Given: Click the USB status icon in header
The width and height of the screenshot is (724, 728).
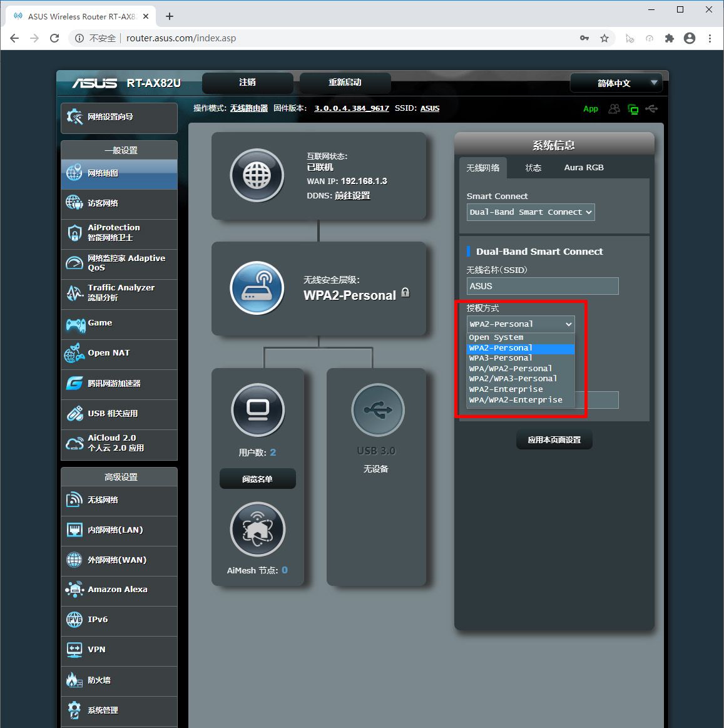Looking at the screenshot, I should tap(651, 109).
